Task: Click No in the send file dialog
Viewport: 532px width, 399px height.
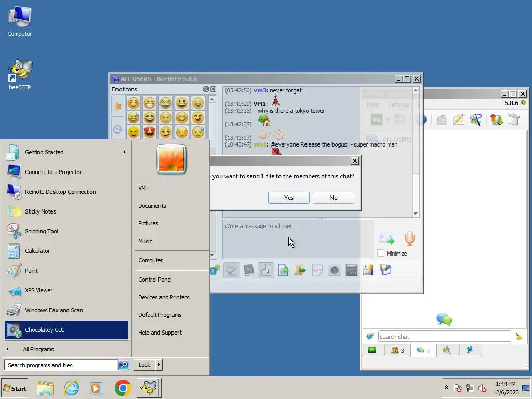Action: (x=334, y=198)
